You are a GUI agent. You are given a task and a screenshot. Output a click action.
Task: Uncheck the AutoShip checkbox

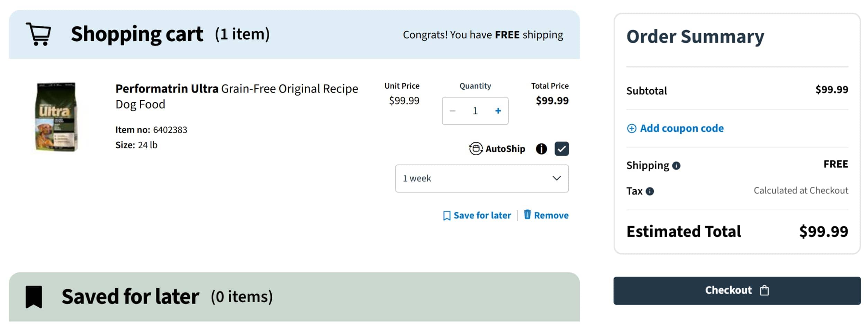pos(561,149)
